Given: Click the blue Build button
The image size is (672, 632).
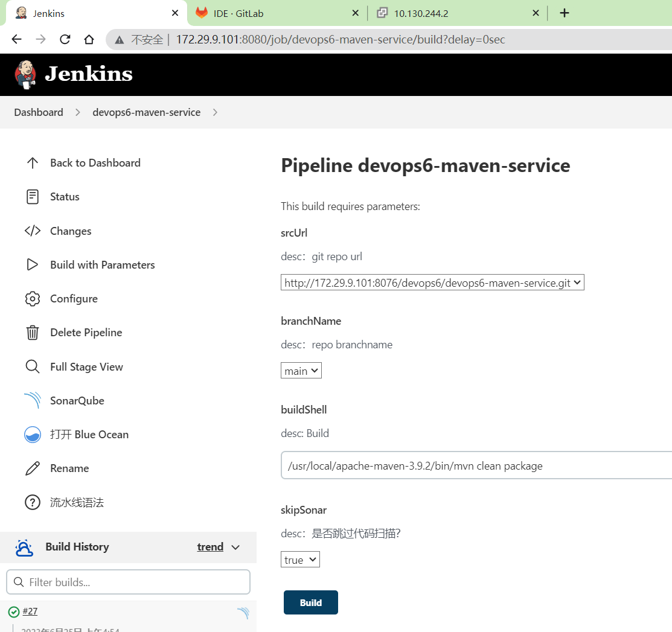Looking at the screenshot, I should pos(311,602).
